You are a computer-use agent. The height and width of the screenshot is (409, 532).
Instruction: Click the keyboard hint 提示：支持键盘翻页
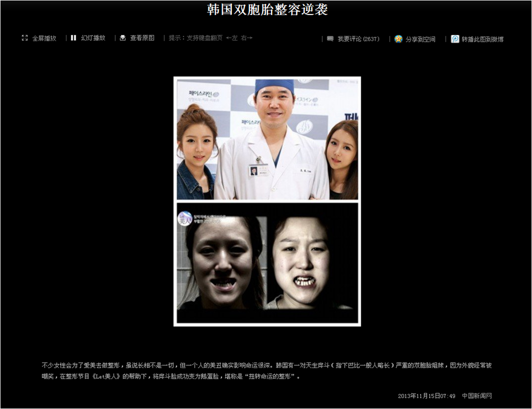coord(196,38)
